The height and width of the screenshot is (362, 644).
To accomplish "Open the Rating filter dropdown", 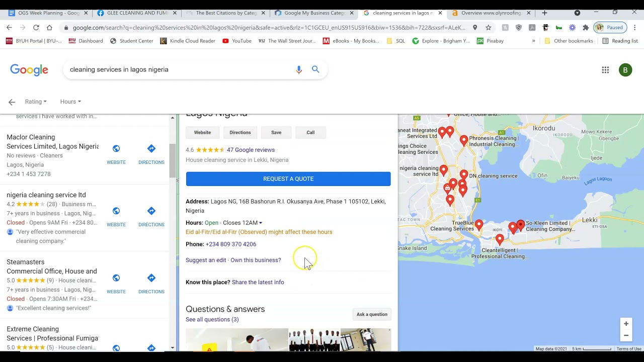I will click(x=36, y=102).
